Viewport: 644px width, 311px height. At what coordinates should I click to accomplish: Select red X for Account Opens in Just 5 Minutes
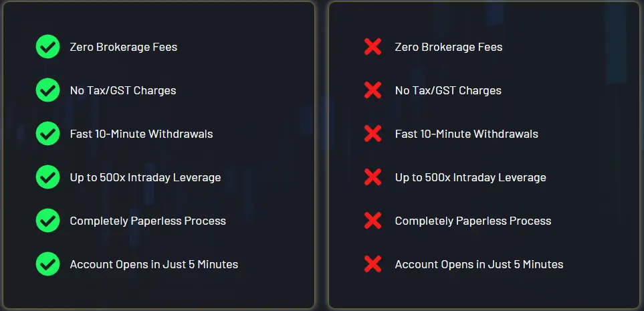pyautogui.click(x=373, y=264)
